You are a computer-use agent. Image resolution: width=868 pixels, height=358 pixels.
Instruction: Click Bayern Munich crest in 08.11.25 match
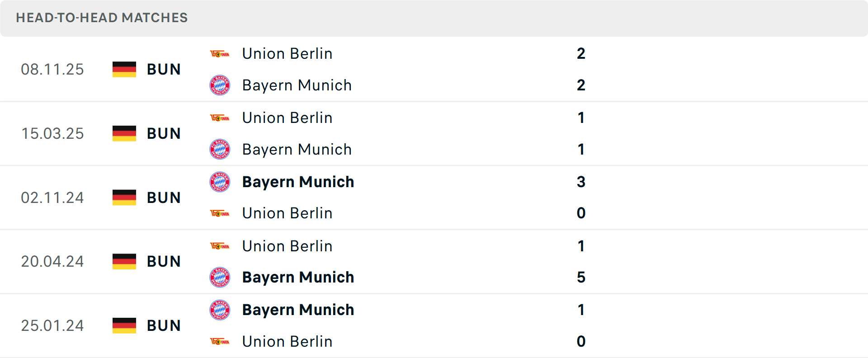point(220,85)
